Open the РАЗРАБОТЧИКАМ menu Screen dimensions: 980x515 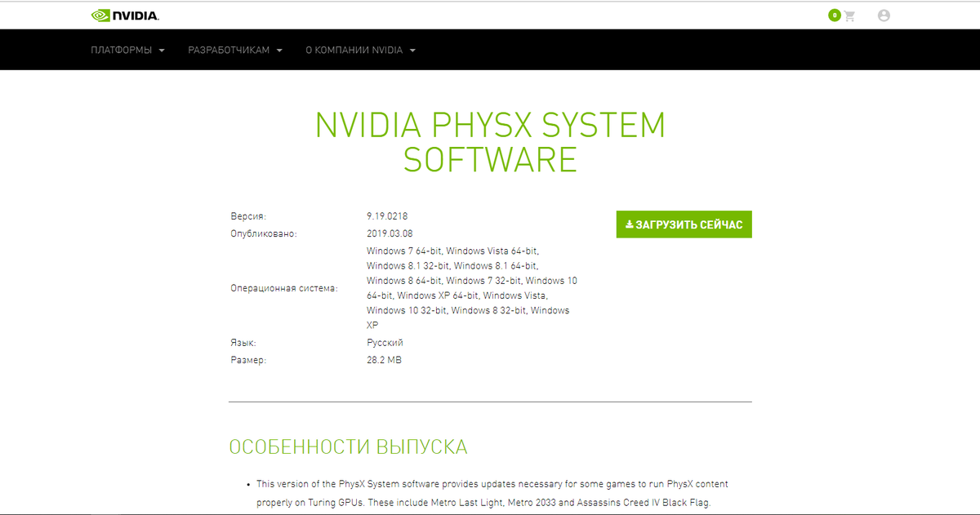235,51
